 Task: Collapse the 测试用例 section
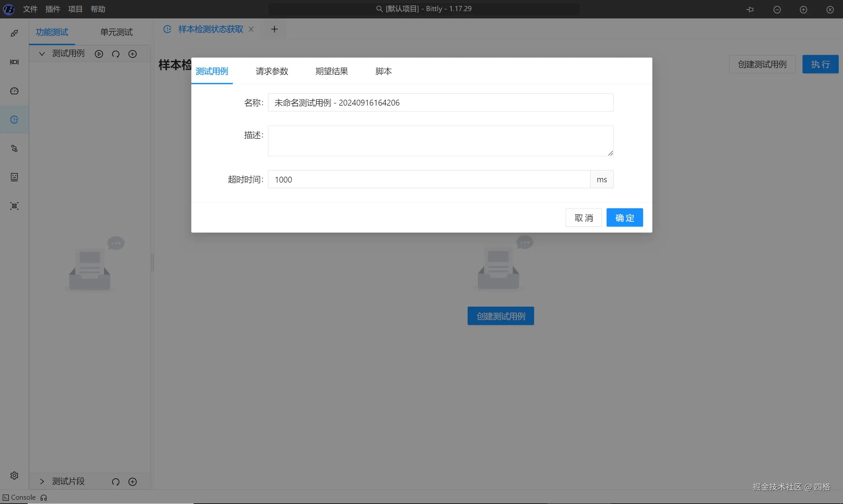[42, 54]
